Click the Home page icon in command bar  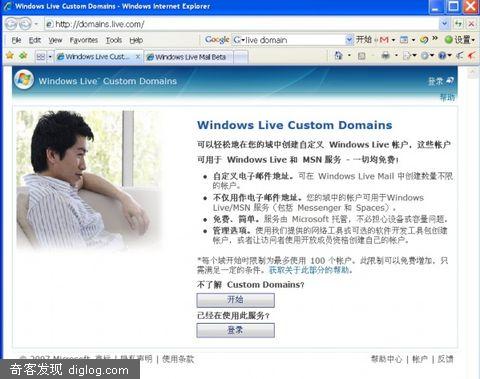(x=339, y=56)
